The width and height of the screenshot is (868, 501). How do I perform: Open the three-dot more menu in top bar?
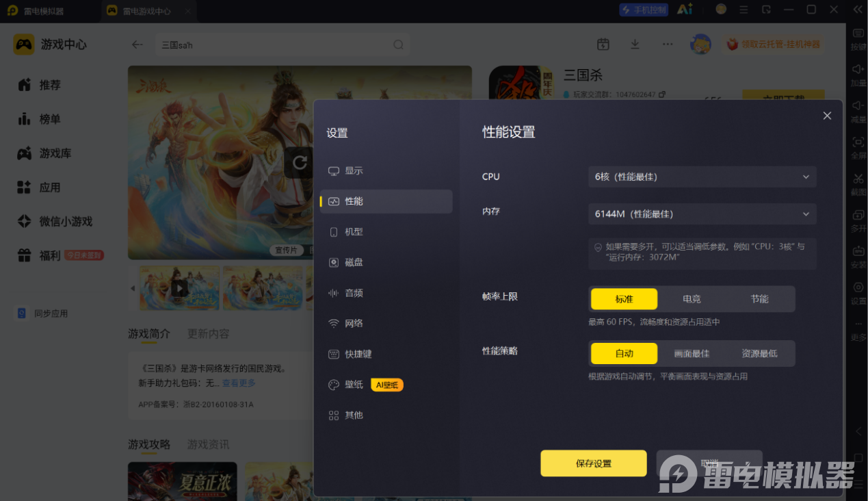(x=668, y=44)
